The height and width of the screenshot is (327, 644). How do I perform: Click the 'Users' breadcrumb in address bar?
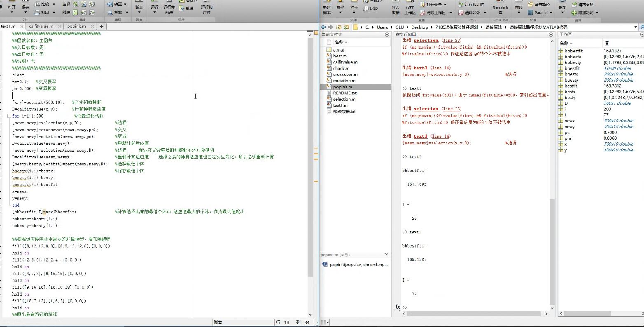pos(382,27)
